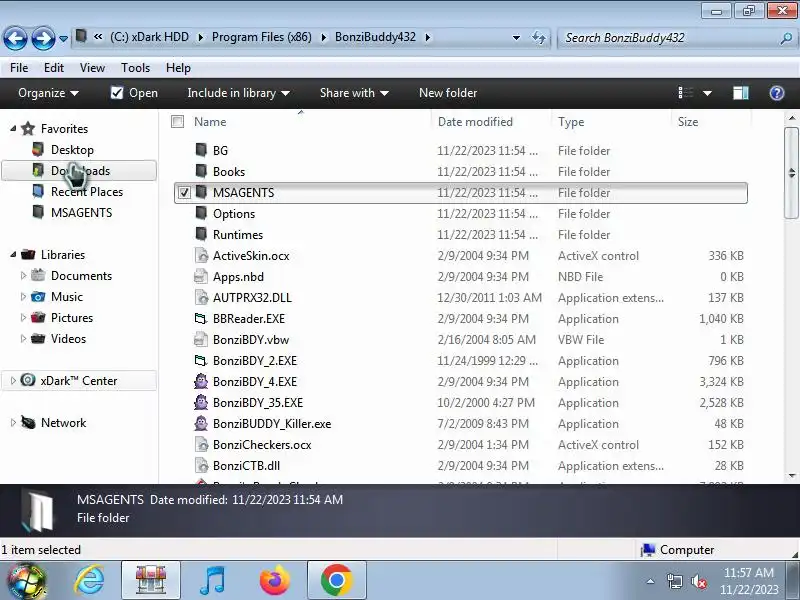Screen dimensions: 800x600
Task: Expand Pictures library node
Action: coord(23,317)
